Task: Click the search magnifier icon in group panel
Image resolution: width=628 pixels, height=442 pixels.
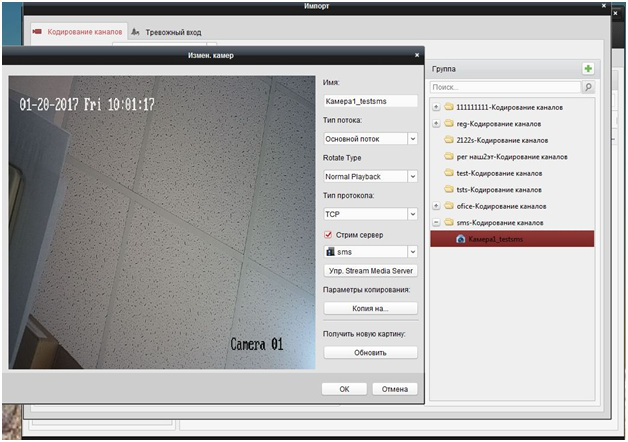Action: [x=588, y=88]
